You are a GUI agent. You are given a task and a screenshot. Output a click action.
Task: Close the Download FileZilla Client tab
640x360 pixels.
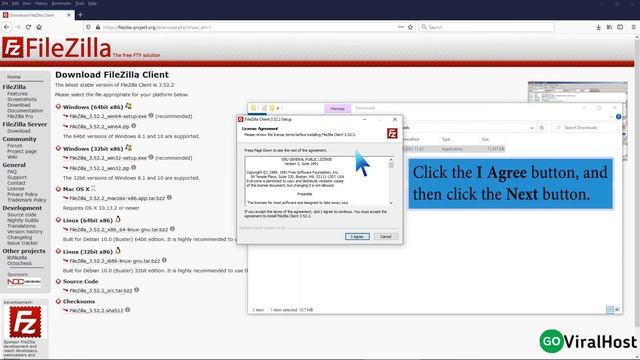[x=69, y=15]
